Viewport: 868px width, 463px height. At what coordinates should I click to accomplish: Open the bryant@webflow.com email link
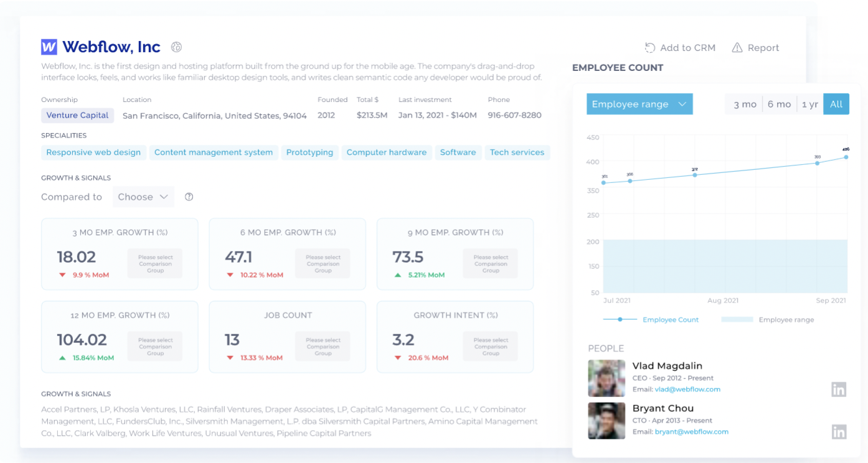[x=691, y=432]
